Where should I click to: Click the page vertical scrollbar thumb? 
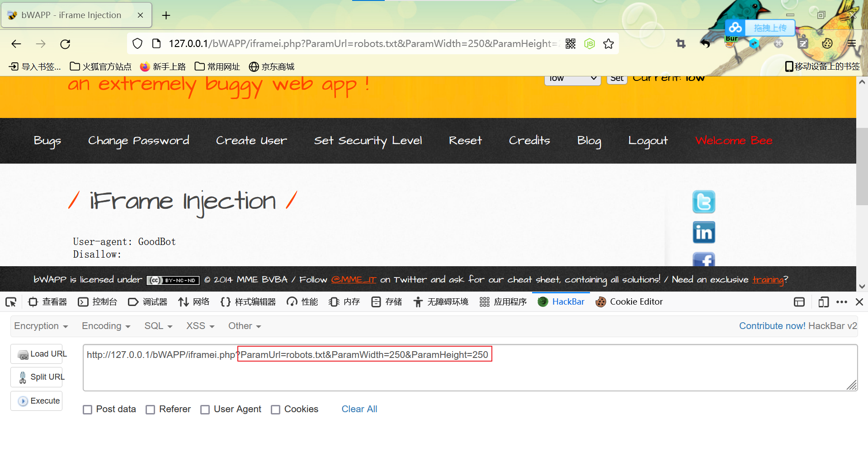coord(862,166)
